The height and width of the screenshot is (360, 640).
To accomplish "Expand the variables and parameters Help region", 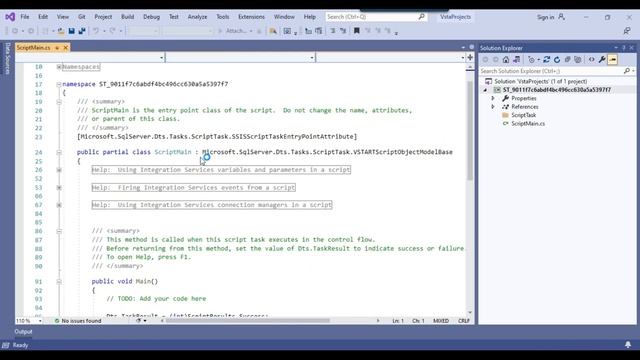I will point(59,170).
